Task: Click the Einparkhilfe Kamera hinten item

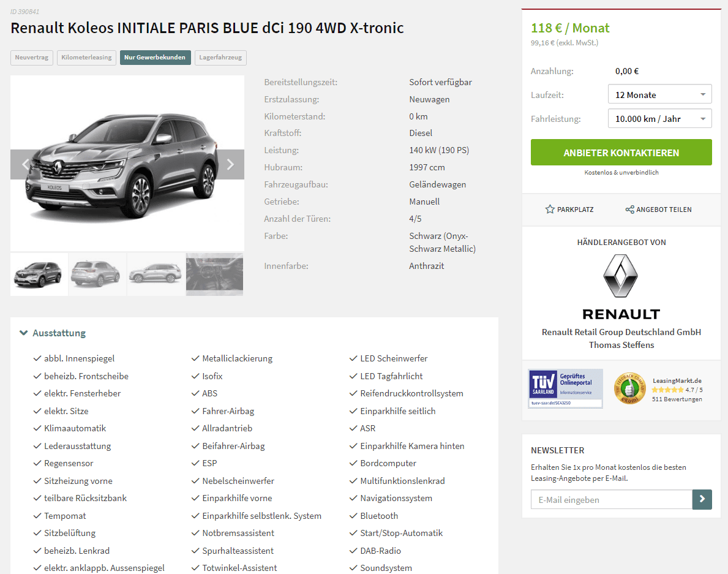Action: tap(412, 446)
